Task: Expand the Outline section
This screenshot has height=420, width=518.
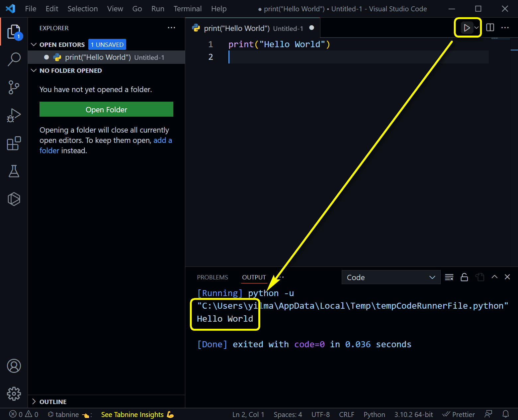Action: tap(34, 401)
